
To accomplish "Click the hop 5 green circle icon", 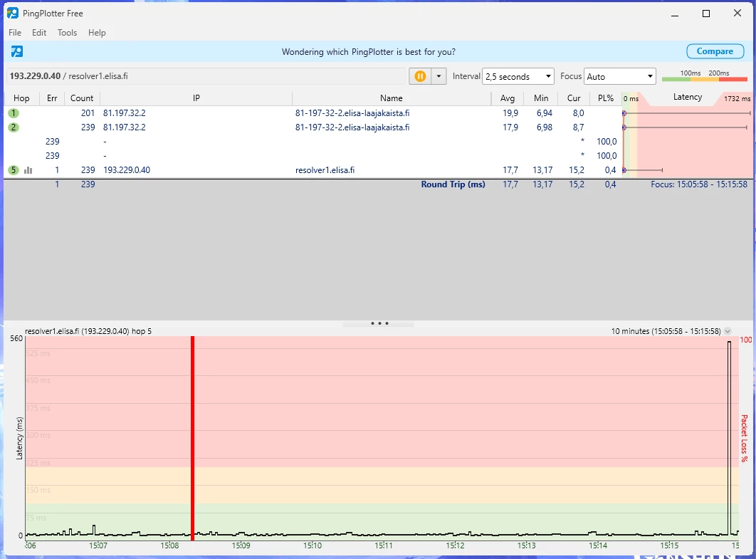I will pos(14,170).
